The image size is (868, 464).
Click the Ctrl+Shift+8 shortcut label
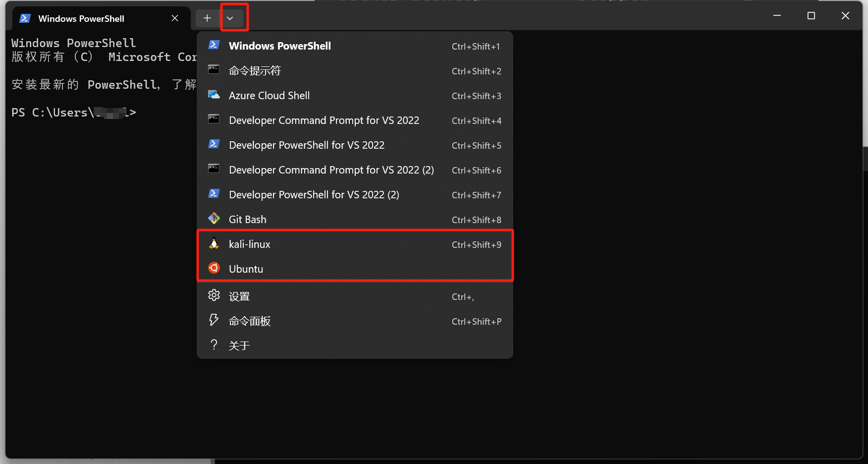click(x=476, y=220)
